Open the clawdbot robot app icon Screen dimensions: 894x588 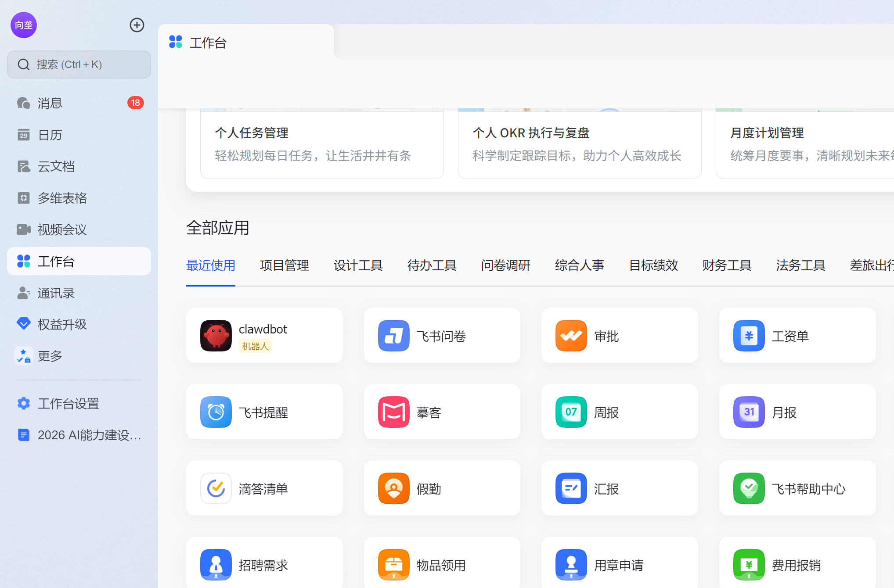tap(216, 336)
